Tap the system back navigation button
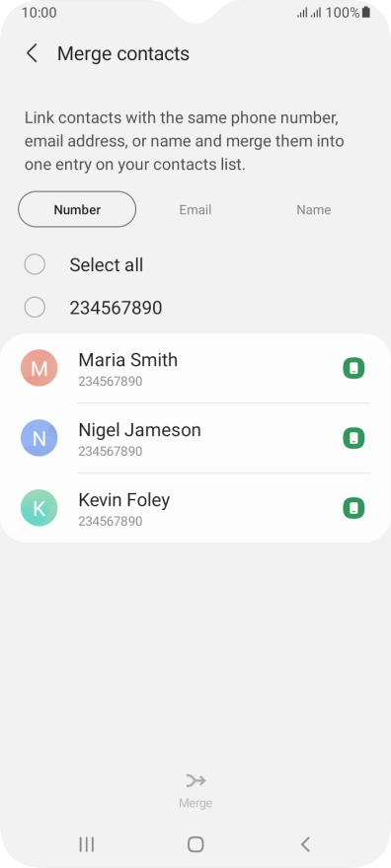 coord(304,844)
